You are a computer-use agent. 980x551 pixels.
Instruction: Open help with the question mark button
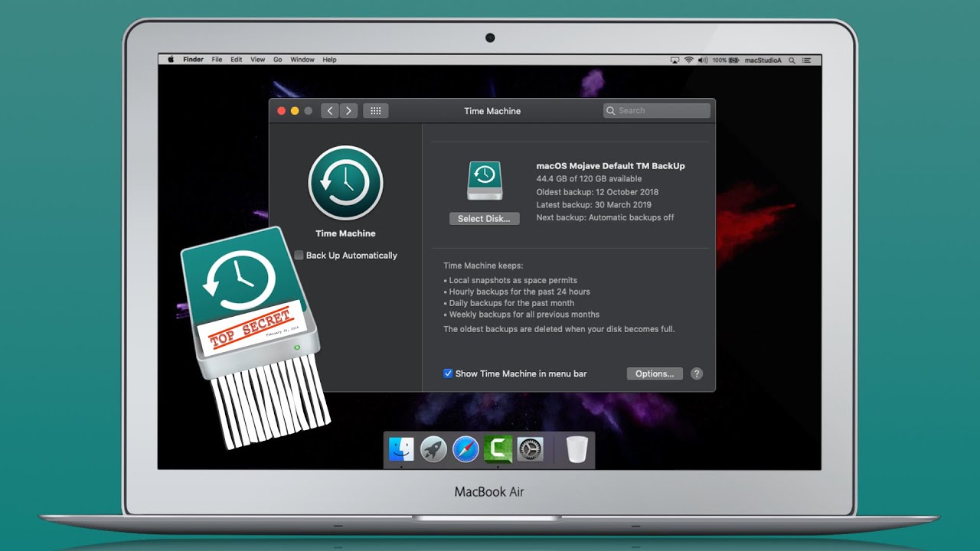coord(697,373)
